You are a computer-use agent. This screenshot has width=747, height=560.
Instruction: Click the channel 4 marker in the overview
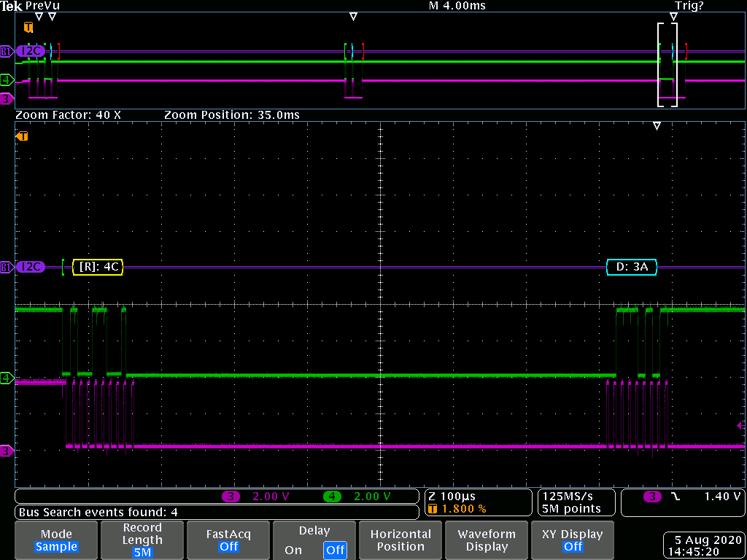tap(6, 79)
